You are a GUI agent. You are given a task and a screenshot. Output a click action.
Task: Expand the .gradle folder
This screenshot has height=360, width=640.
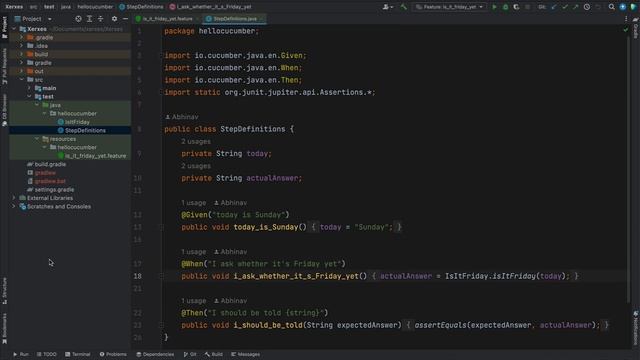click(22, 38)
